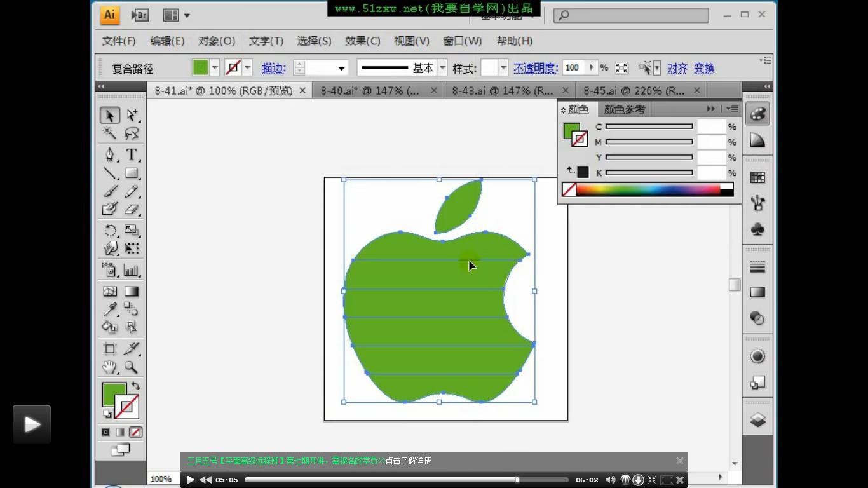This screenshot has width=868, height=488.
Task: Open Symbols panel club icon
Action: point(757,229)
